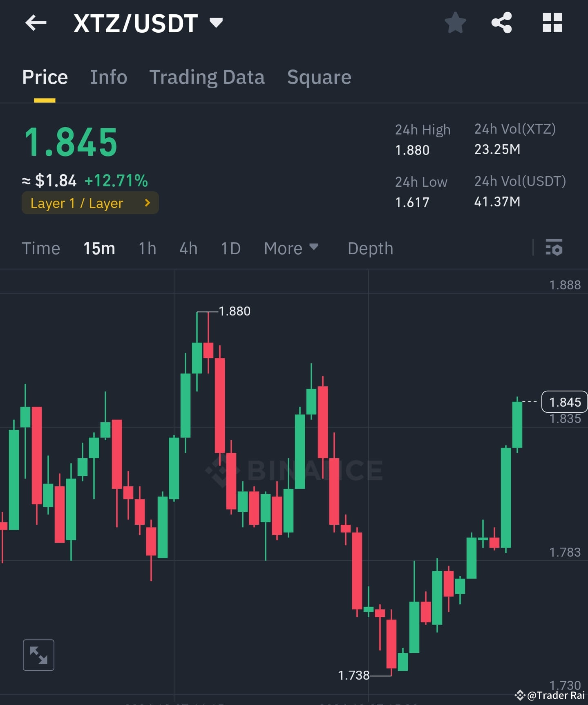This screenshot has width=588, height=705.
Task: Open the XTZ/USDT pair selector dropdown
Action: click(x=217, y=23)
